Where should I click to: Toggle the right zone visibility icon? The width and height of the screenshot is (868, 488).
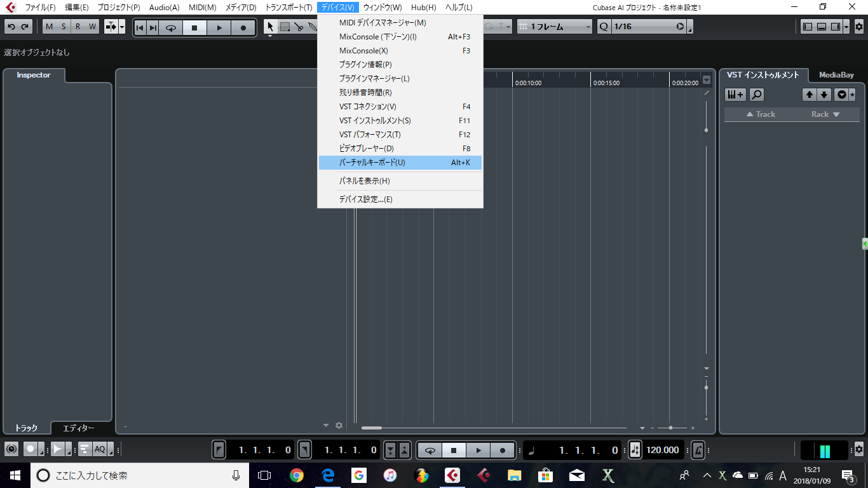tap(836, 27)
